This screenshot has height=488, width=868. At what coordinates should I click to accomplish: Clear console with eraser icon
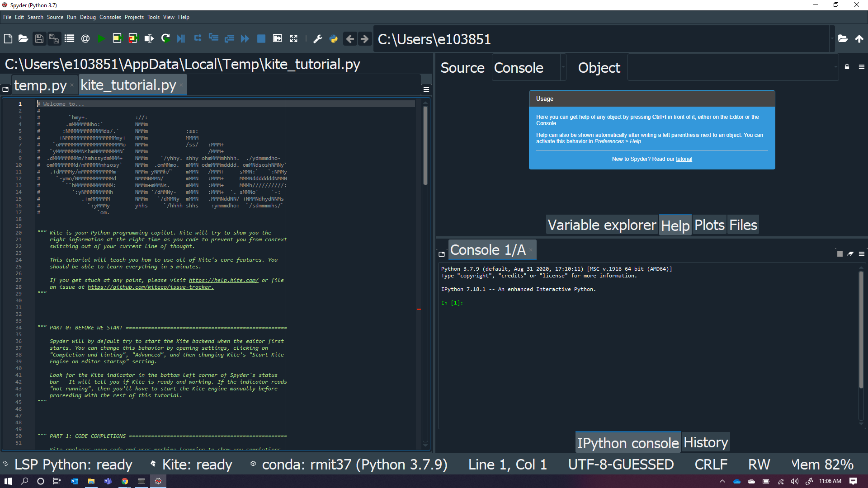[x=850, y=254]
